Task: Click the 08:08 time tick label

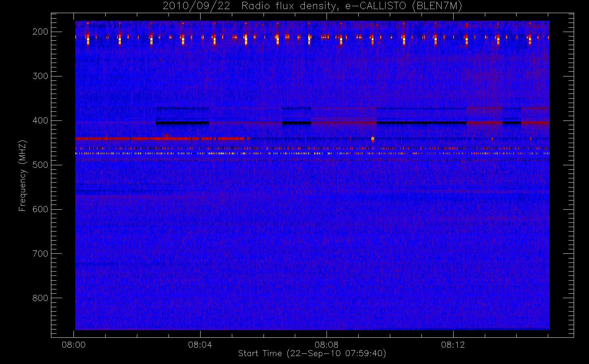Action: (x=327, y=345)
